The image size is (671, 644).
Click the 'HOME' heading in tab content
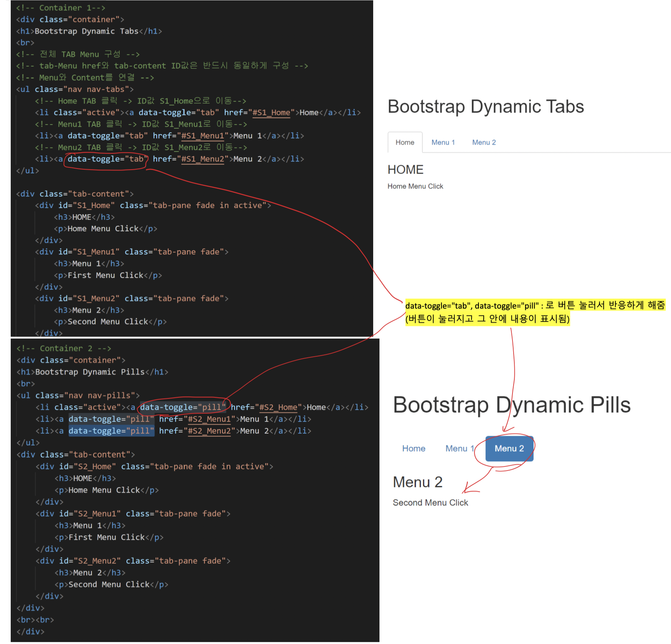405,170
